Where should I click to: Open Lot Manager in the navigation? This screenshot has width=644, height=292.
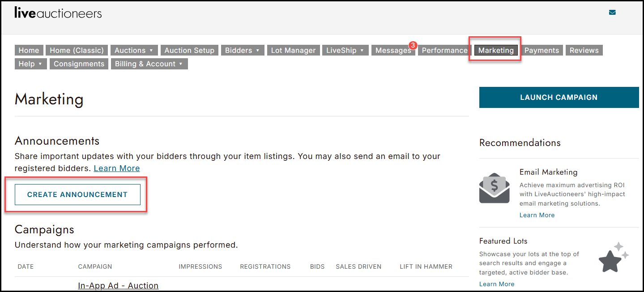[x=293, y=50]
